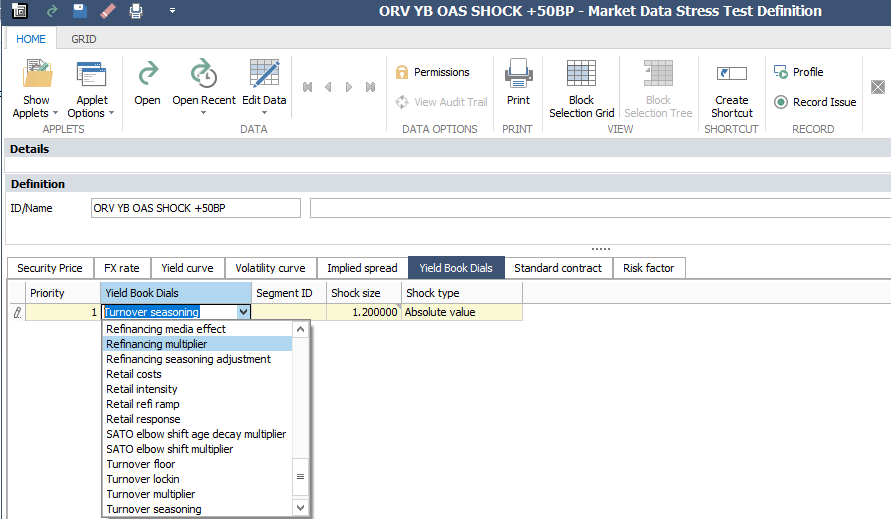
Task: Click the dropdown list scrollbar thumb
Action: pos(301,476)
